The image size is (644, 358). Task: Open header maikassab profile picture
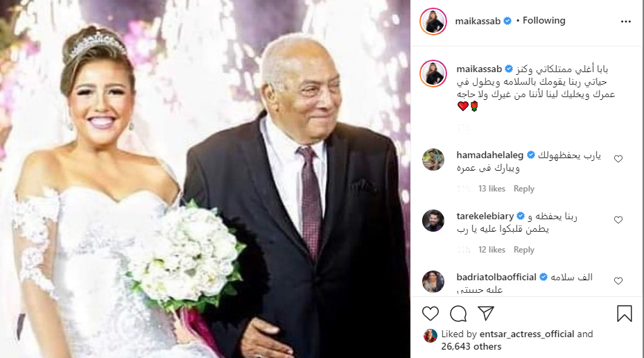pos(433,21)
